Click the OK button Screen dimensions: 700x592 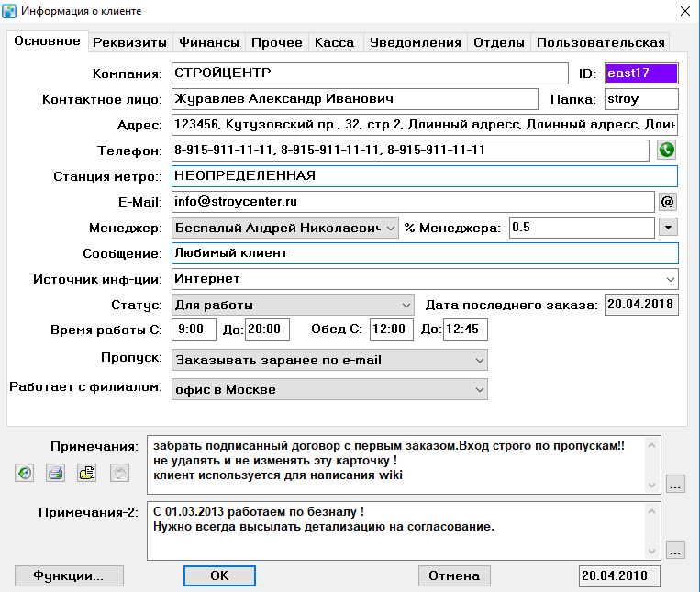(x=219, y=575)
